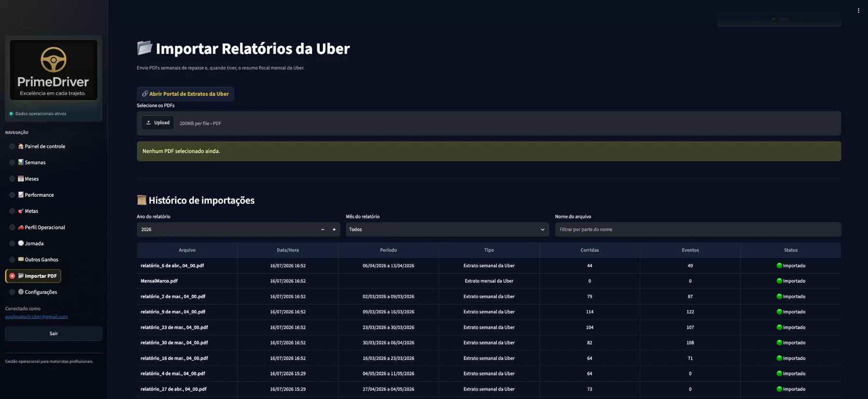Screen dimensions: 868x399
Task: Select the Metas radio option
Action: point(12,211)
